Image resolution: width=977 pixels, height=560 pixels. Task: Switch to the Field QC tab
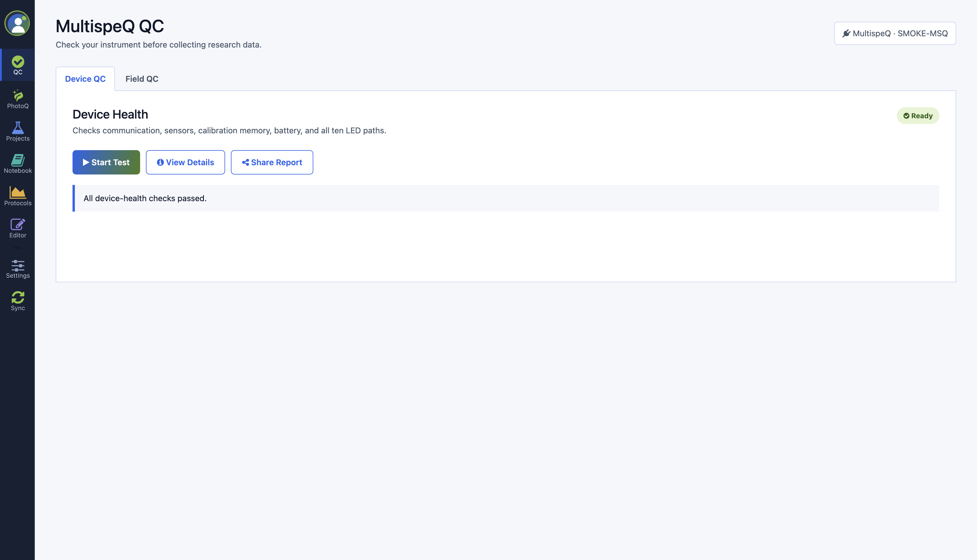click(142, 79)
